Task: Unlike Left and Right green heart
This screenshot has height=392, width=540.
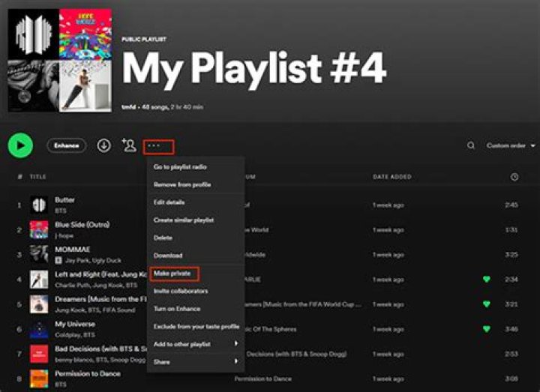Action: [486, 280]
